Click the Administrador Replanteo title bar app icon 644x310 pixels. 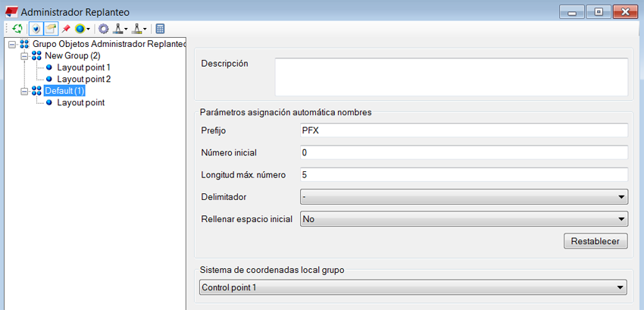pos(11,12)
